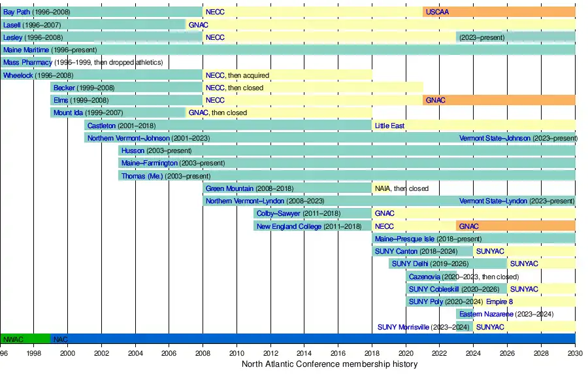Click the blue NAC conference bar

pos(314,339)
